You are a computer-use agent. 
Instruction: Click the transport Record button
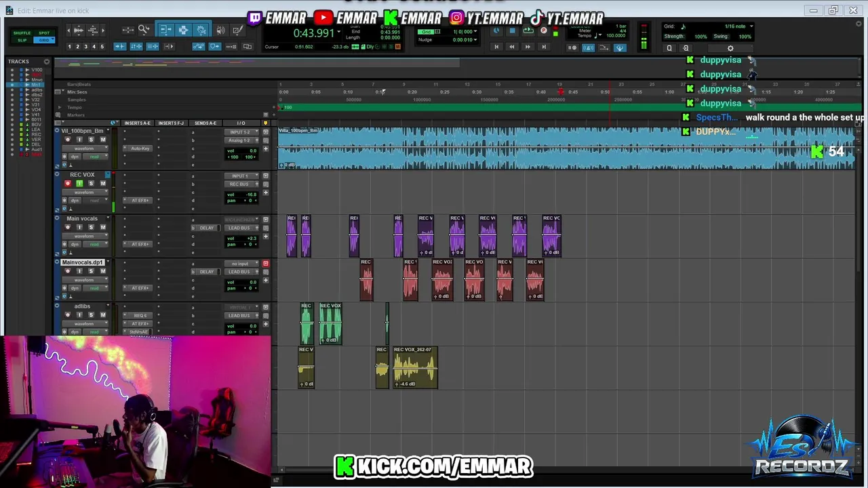(x=544, y=31)
